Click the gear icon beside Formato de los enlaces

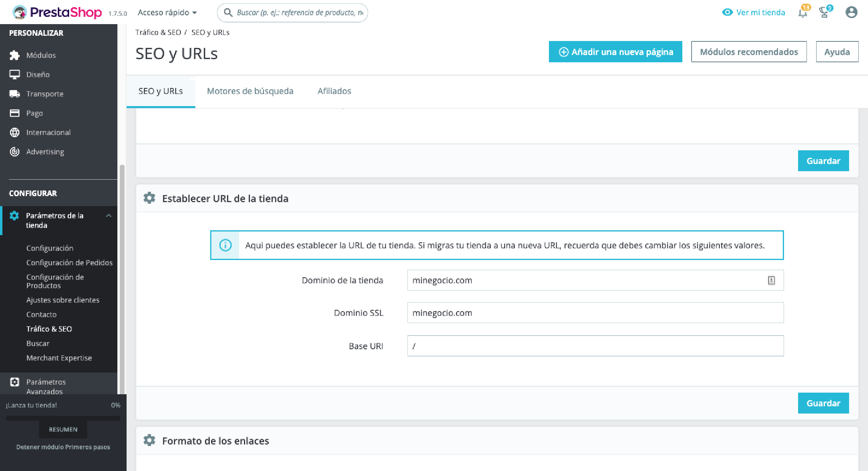pos(149,440)
